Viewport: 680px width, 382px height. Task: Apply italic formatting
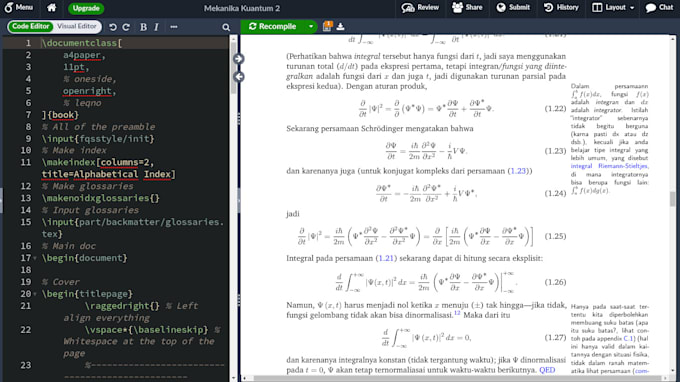click(x=156, y=27)
